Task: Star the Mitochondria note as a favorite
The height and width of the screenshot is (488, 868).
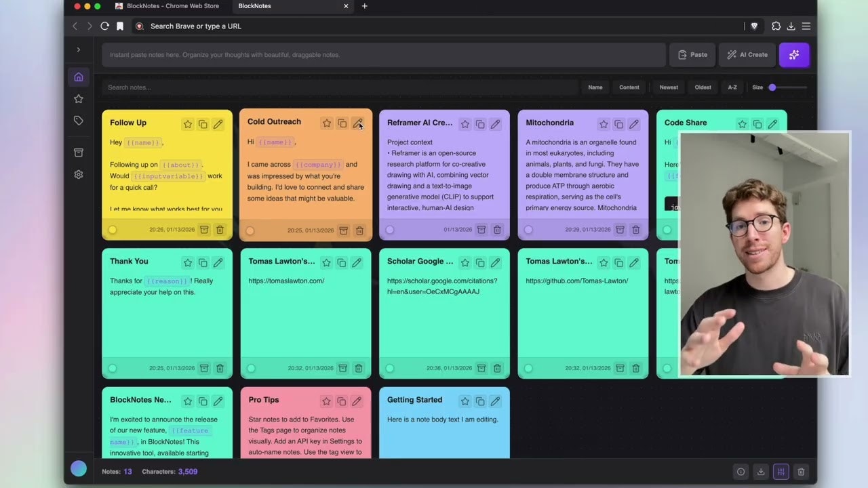Action: pyautogui.click(x=604, y=124)
